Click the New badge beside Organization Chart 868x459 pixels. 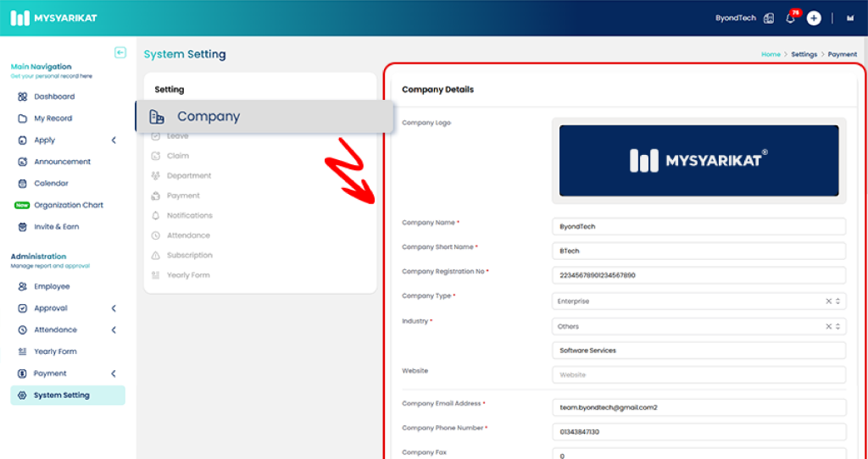click(21, 205)
